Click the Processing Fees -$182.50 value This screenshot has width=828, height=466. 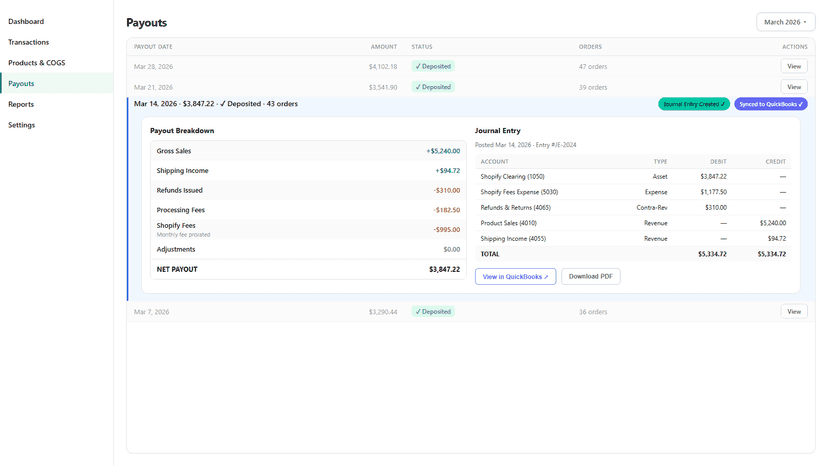[447, 210]
